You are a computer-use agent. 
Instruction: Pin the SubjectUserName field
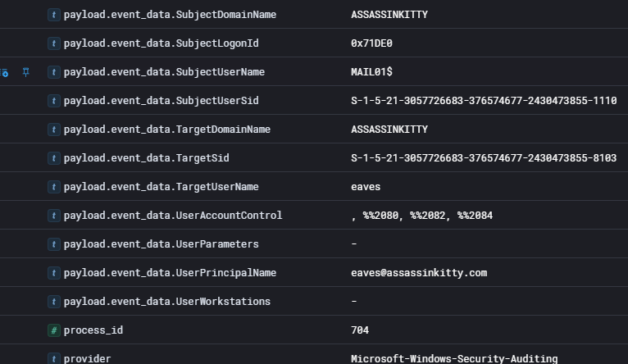coord(26,72)
